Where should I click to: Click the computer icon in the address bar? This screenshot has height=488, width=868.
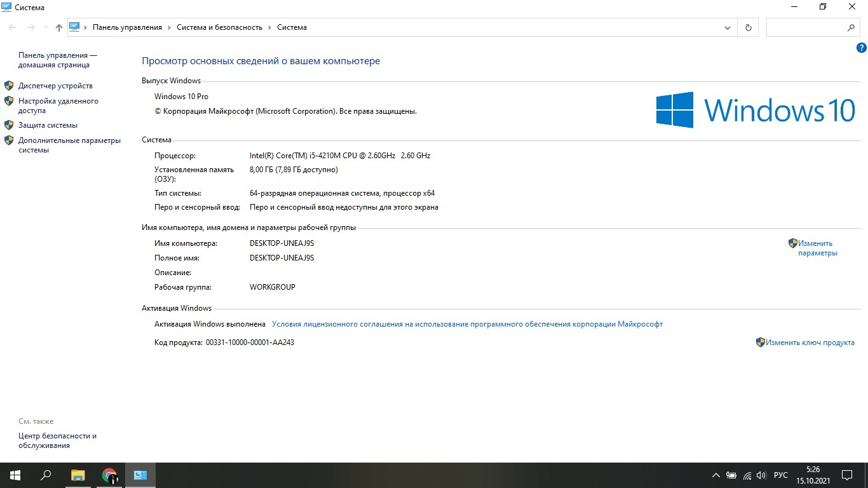tap(74, 27)
